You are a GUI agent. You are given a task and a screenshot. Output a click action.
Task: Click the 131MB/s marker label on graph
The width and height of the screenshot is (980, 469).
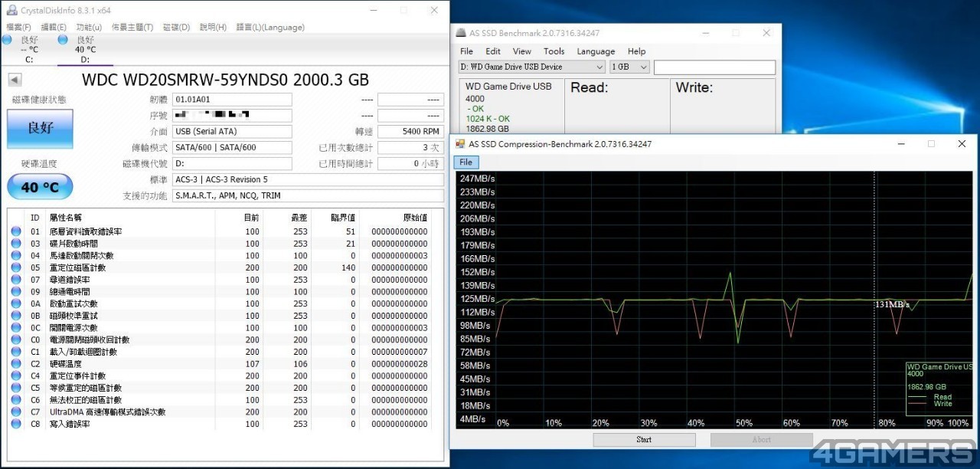(892, 305)
